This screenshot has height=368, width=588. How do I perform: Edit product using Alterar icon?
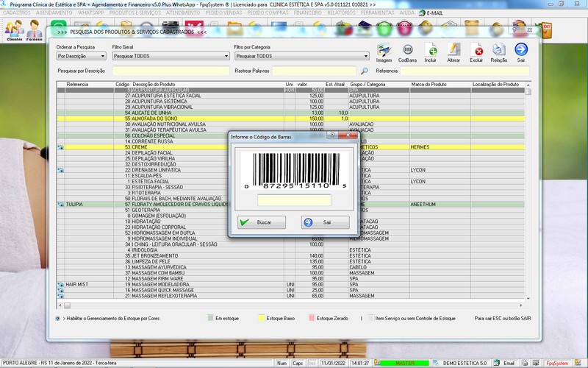point(453,52)
